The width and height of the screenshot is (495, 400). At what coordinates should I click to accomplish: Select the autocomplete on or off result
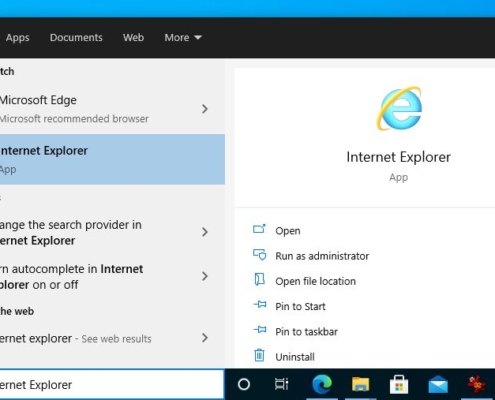click(x=112, y=277)
